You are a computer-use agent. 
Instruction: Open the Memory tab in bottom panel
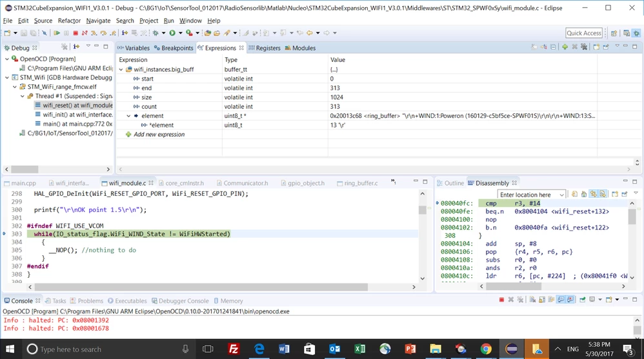(x=228, y=301)
